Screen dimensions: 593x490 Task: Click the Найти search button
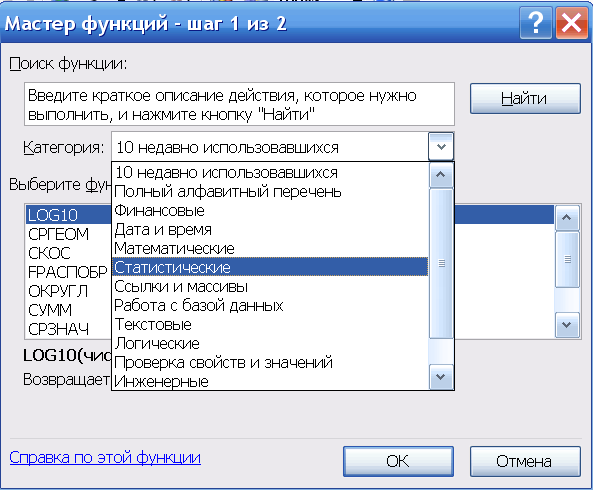[525, 99]
